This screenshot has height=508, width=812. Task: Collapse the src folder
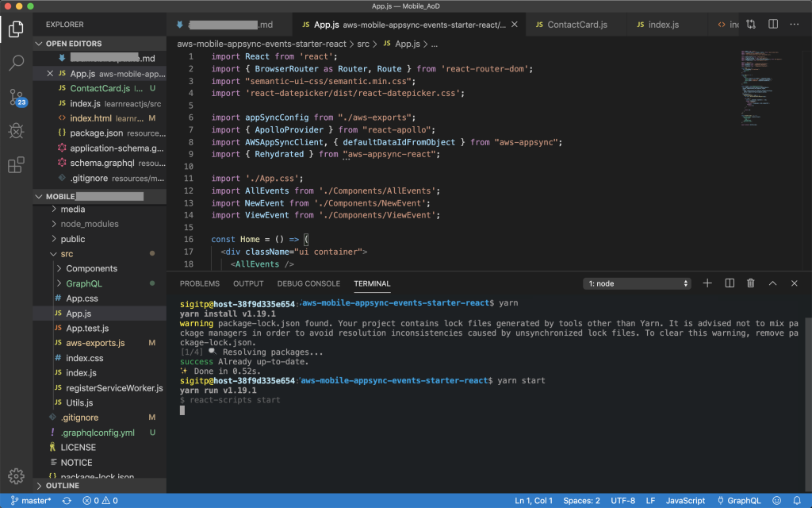click(67, 254)
